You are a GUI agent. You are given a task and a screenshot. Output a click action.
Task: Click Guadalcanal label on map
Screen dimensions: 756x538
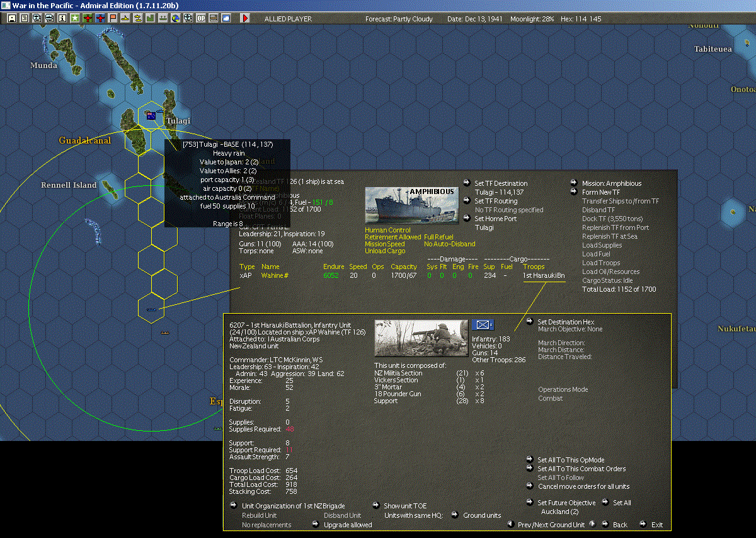pos(85,140)
